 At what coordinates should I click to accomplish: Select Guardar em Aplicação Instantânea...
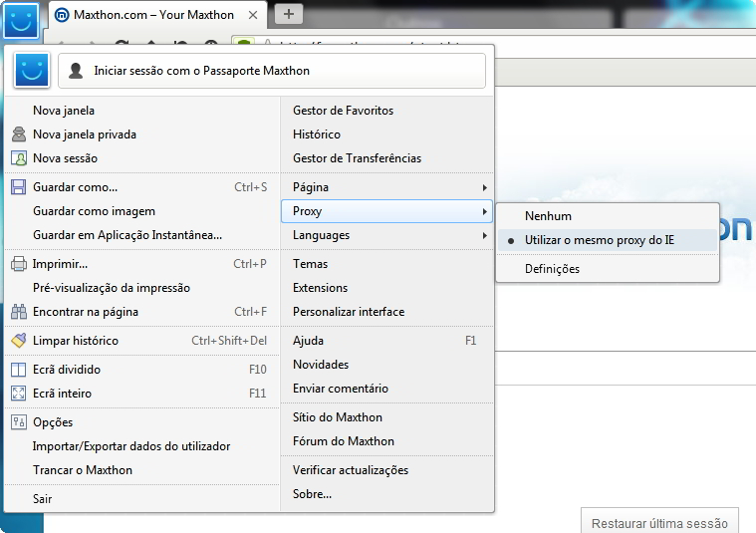click(x=142, y=235)
